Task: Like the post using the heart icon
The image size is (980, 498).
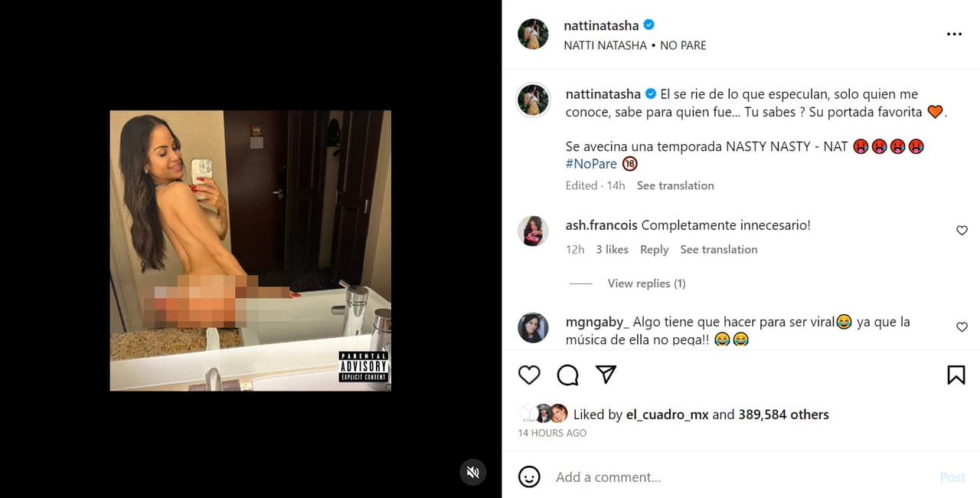Action: pos(529,375)
